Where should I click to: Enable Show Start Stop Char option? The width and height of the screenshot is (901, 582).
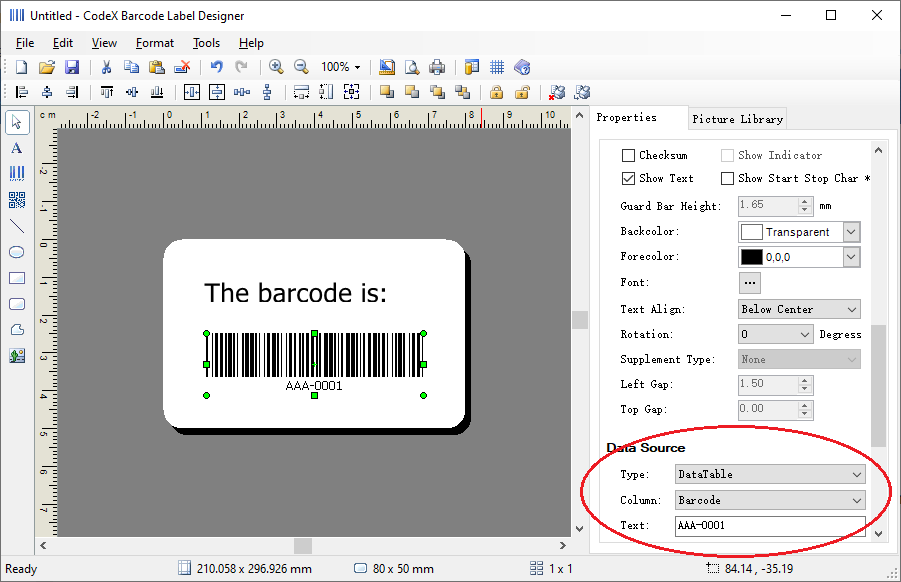tap(727, 179)
